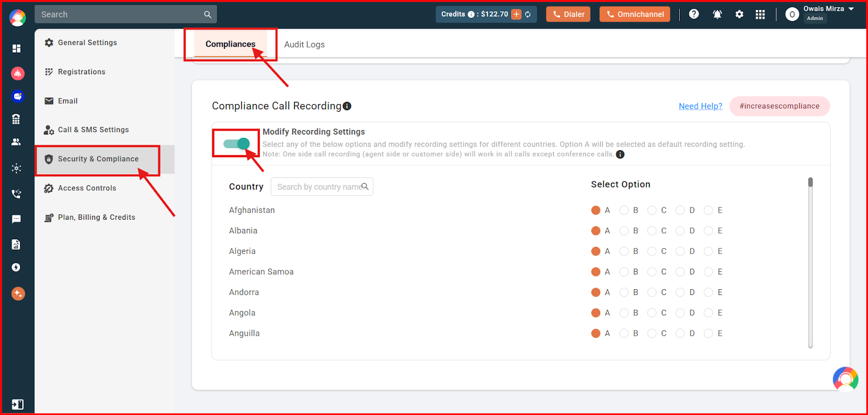
Task: Open the phone call-transfer icon in the left rail
Action: click(x=16, y=193)
